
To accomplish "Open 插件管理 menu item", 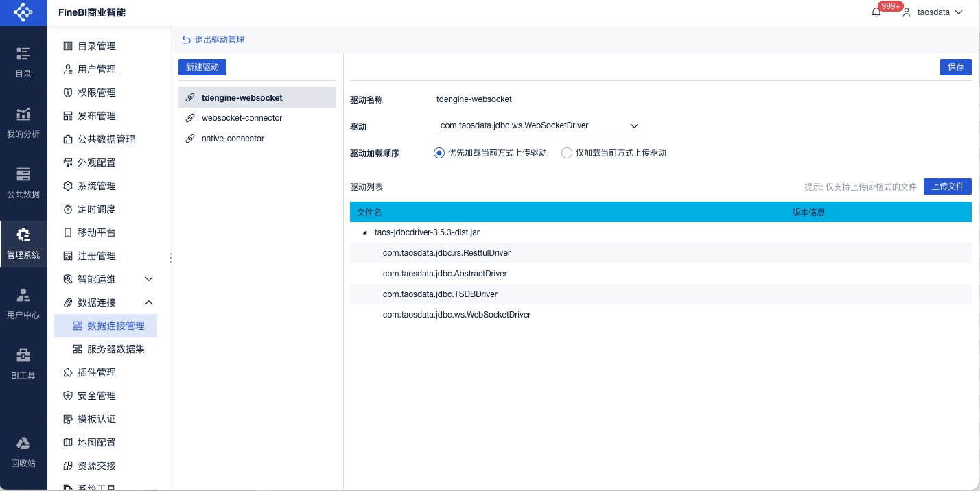I will click(96, 372).
